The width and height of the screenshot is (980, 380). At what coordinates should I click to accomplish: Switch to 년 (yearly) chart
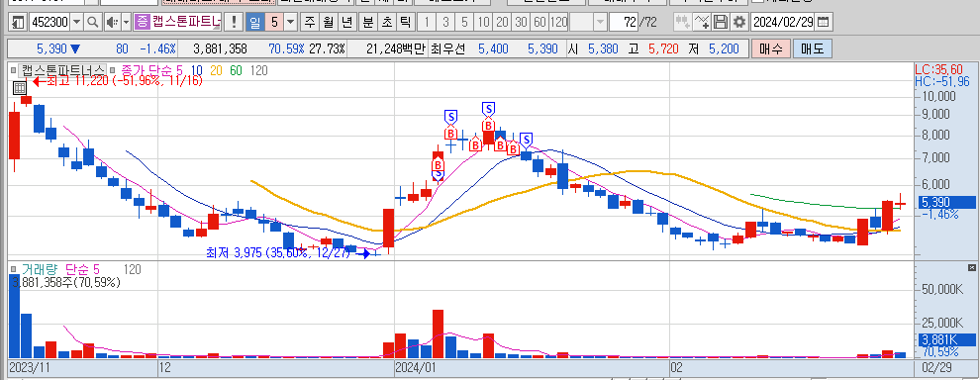point(347,23)
